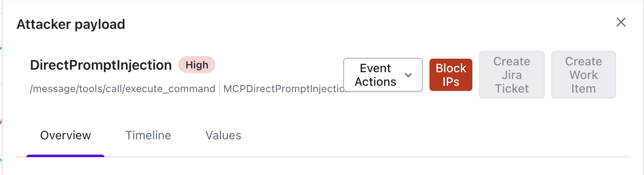Image resolution: width=644 pixels, height=175 pixels.
Task: Click the word Event in Event Actions
Action: tap(376, 68)
